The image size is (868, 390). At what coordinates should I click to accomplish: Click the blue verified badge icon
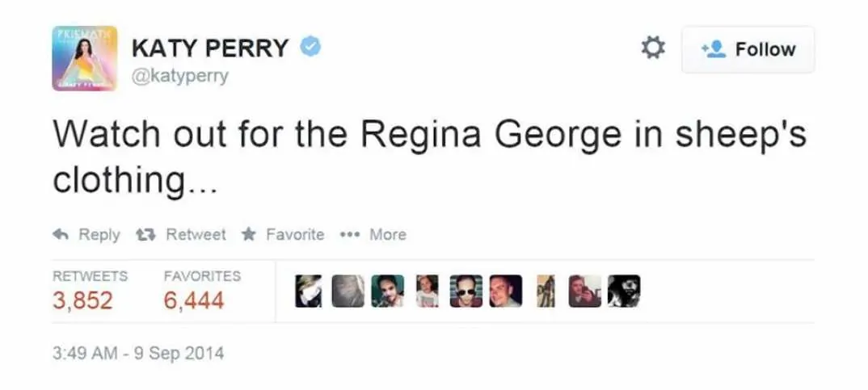310,47
